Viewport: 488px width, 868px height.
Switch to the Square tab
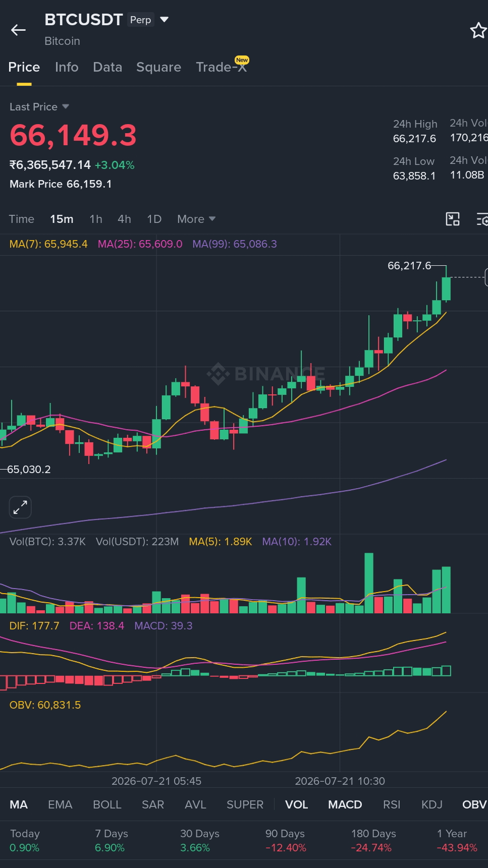158,67
